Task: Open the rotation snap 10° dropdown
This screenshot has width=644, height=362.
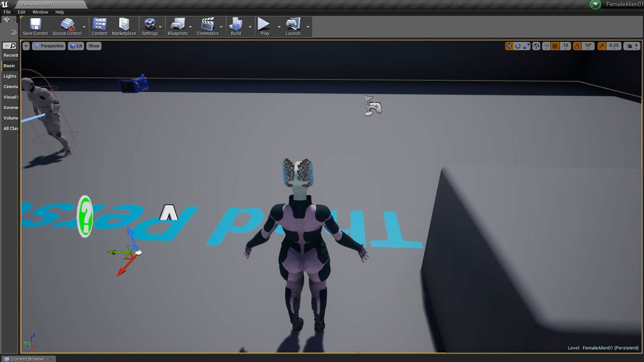Action: (x=588, y=46)
